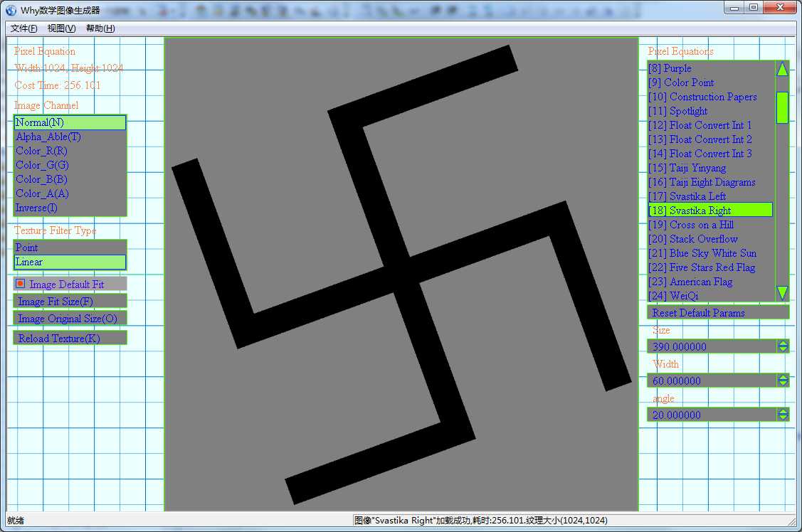Maximize the application window
The height and width of the screenshot is (532, 802).
(754, 8)
